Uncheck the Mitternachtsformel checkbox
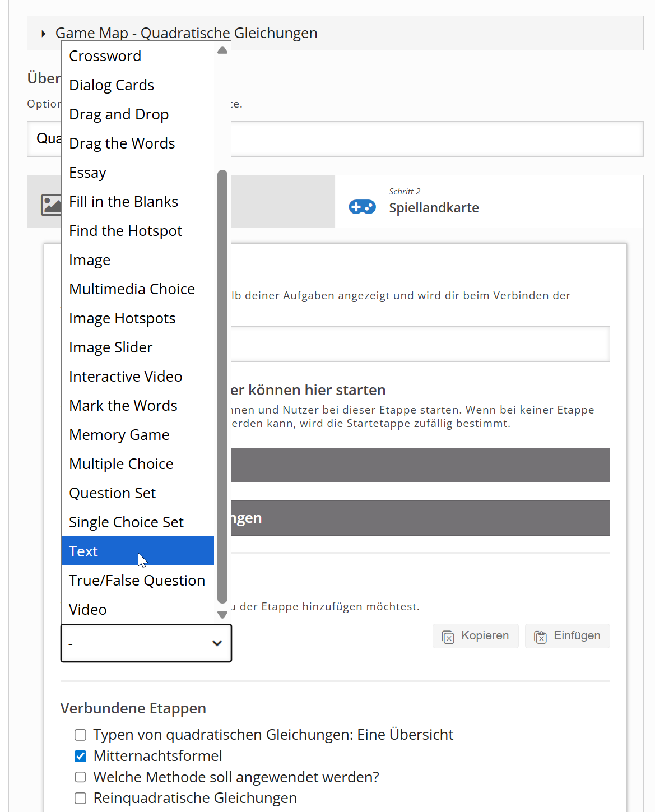Image resolution: width=655 pixels, height=812 pixels. click(81, 756)
